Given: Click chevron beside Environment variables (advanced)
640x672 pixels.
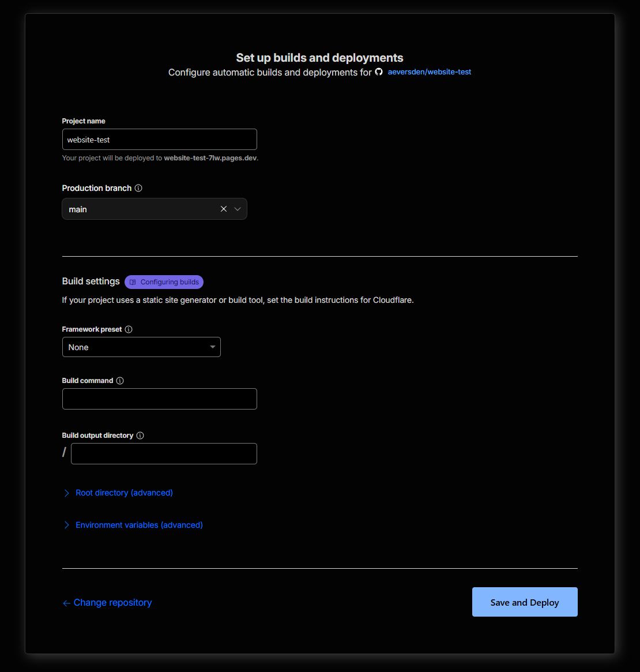Looking at the screenshot, I should (x=66, y=525).
